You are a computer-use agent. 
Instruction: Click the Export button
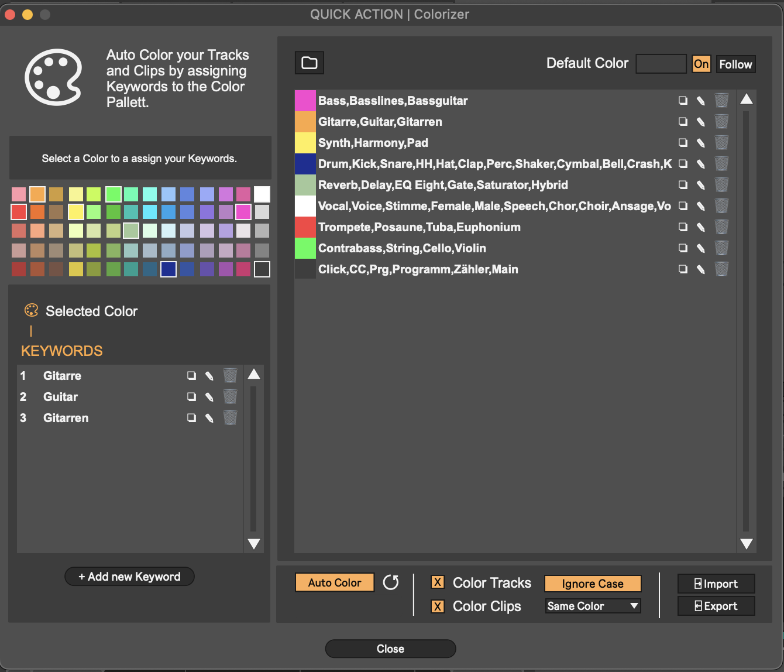716,606
